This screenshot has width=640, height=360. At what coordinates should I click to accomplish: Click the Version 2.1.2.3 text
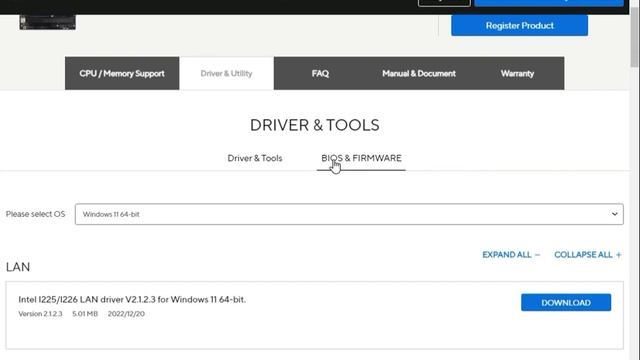40,313
